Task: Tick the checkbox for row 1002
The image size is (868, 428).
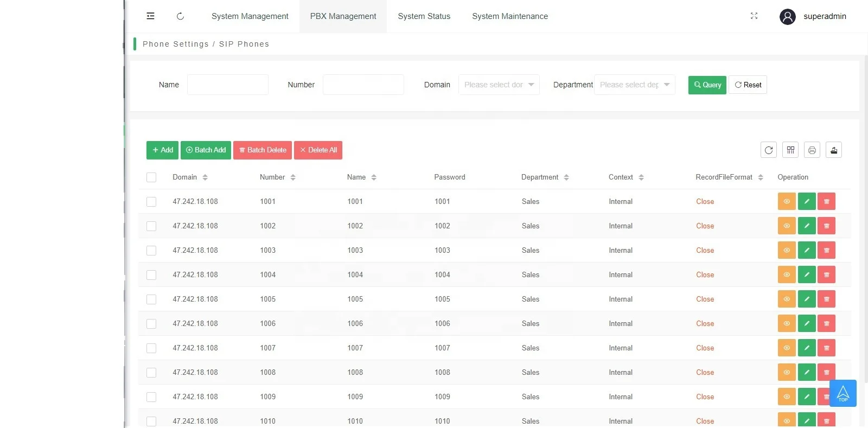Action: coord(151,226)
